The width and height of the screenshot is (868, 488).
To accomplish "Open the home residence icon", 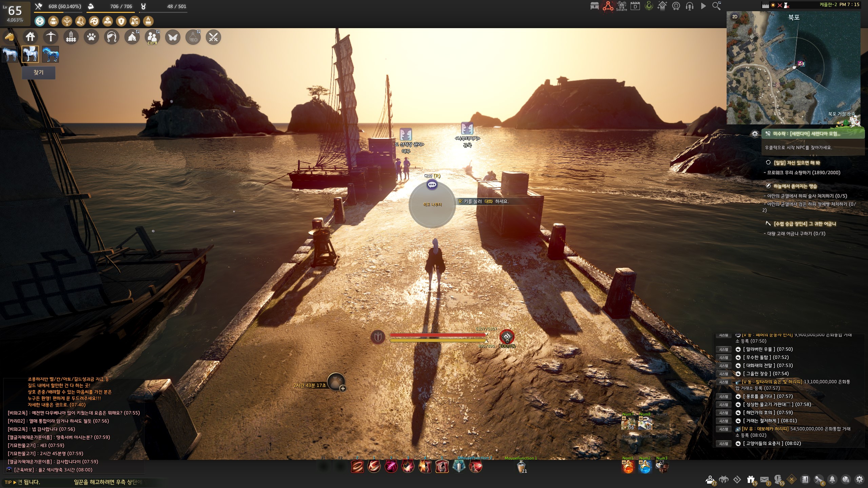I will click(x=30, y=37).
